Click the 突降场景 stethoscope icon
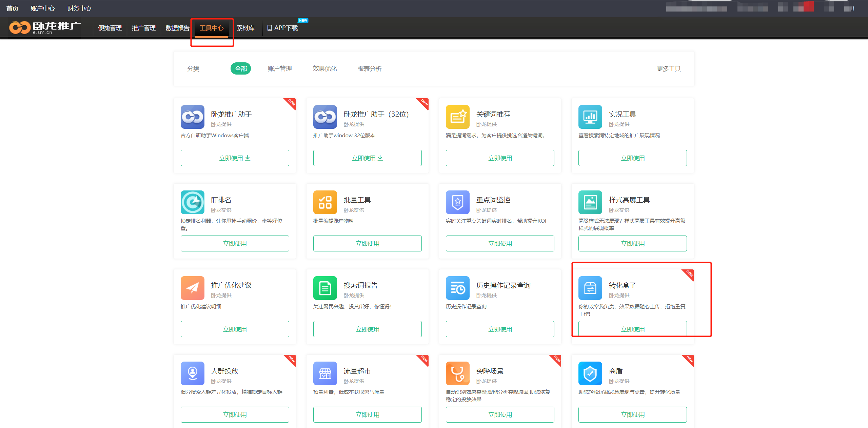 pyautogui.click(x=457, y=373)
